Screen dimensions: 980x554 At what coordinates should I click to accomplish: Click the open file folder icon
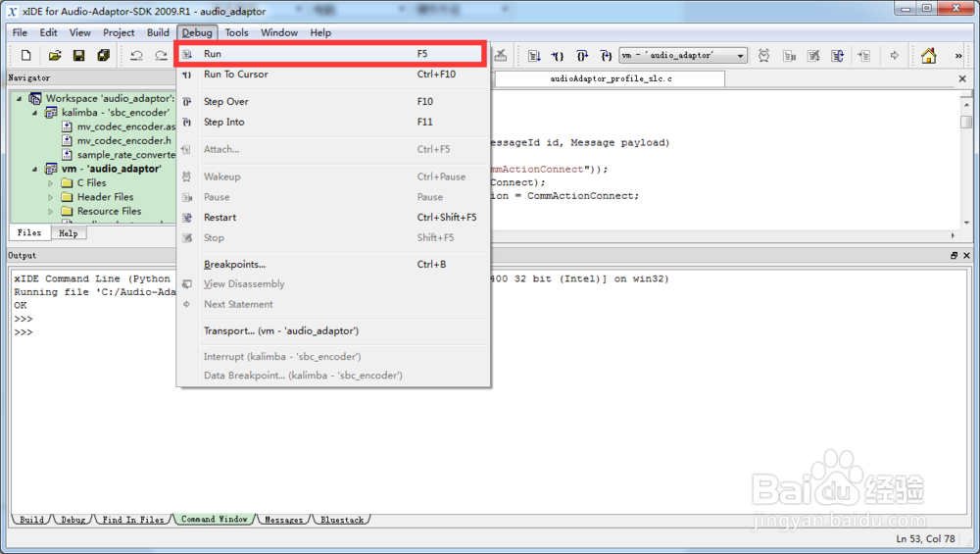pyautogui.click(x=54, y=56)
